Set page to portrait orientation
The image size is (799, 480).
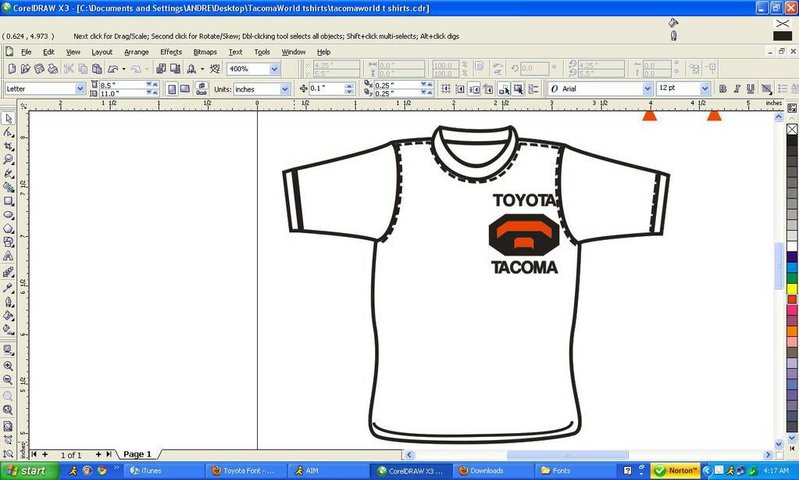coord(172,89)
